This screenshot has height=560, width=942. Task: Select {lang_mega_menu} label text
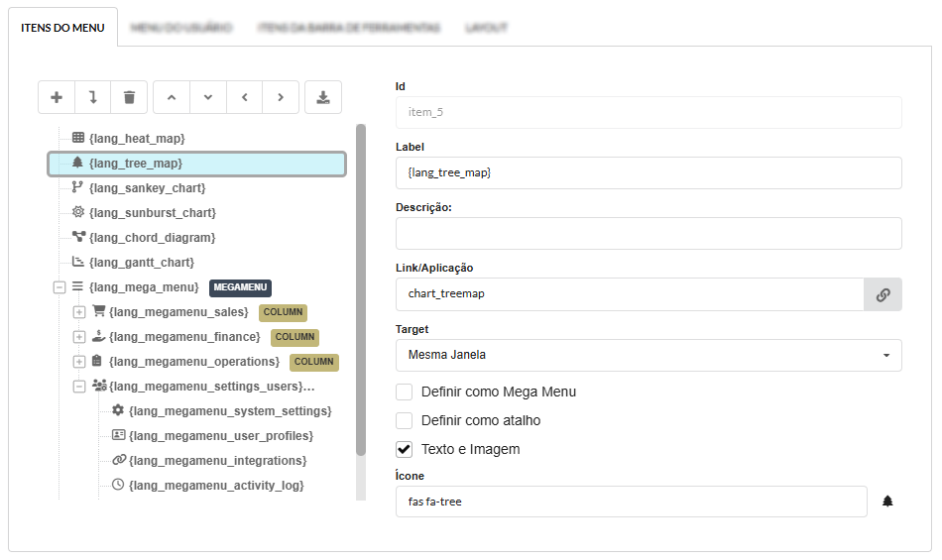point(144,287)
